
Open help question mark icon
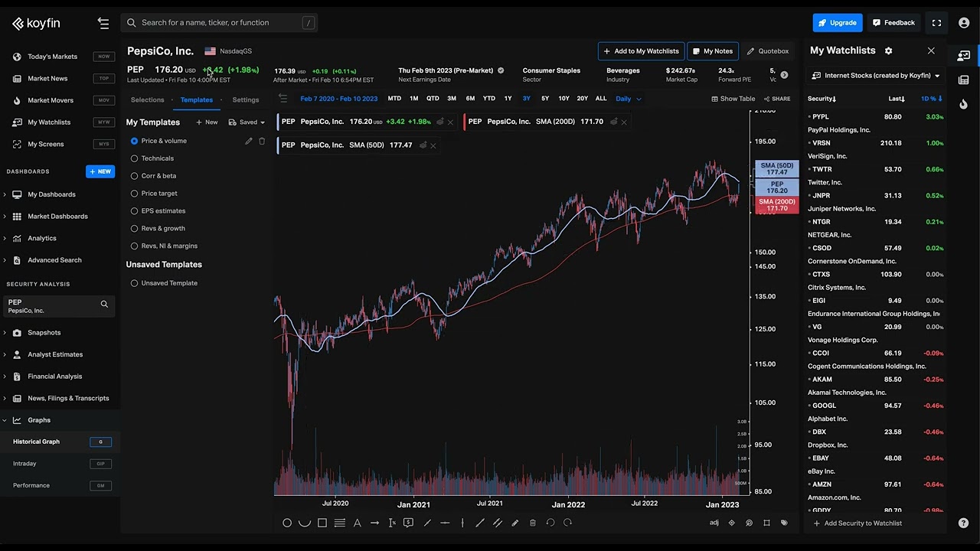[x=963, y=523]
